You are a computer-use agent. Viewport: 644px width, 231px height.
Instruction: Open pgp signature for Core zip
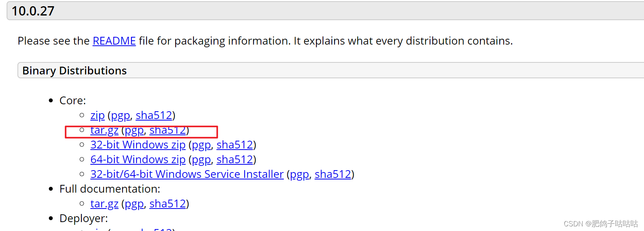click(x=121, y=115)
